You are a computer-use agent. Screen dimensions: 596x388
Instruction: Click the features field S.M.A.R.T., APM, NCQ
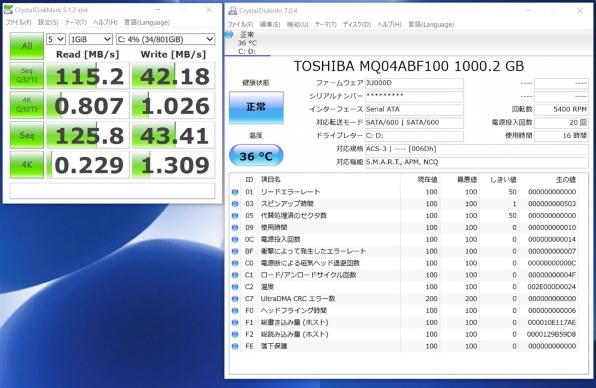[477, 162]
